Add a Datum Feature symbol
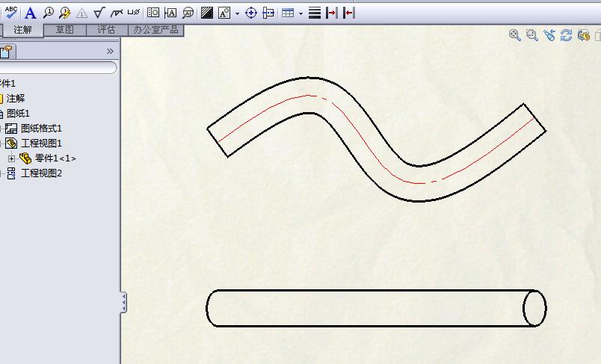601x364 pixels. 170,13
